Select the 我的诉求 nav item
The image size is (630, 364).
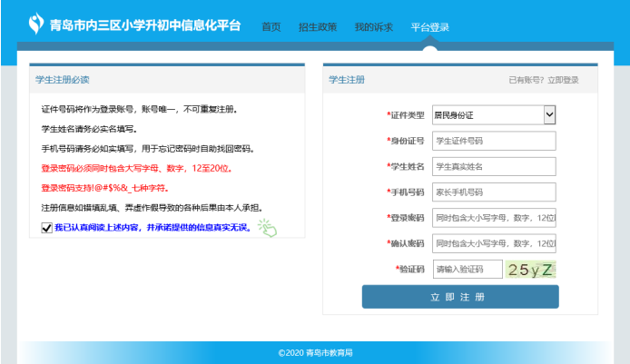click(373, 27)
